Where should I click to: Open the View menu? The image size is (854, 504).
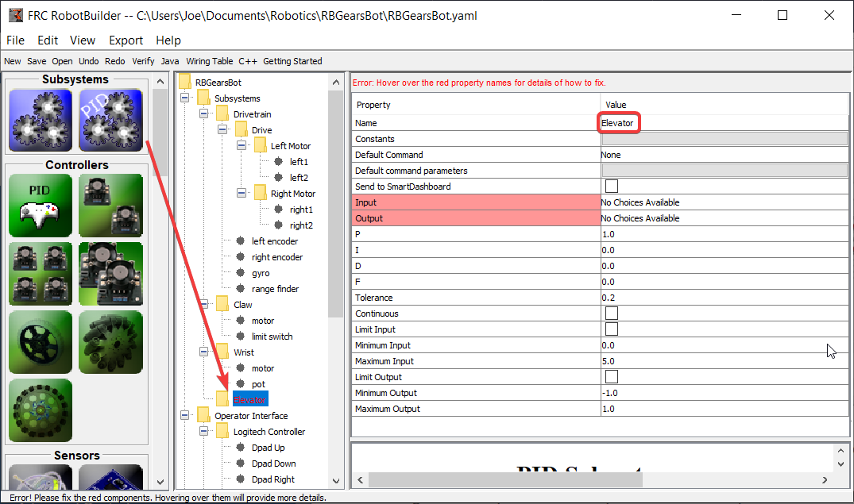click(83, 40)
